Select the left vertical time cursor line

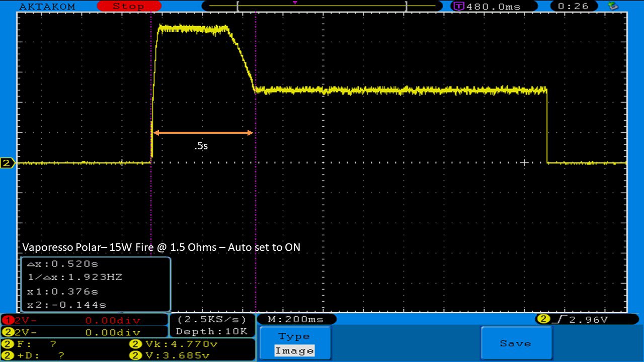point(151,201)
